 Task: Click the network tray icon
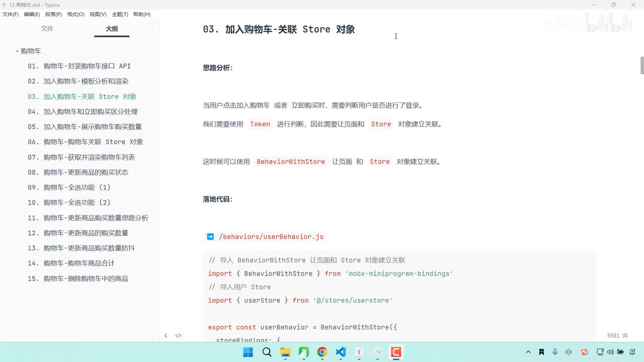click(x=600, y=352)
